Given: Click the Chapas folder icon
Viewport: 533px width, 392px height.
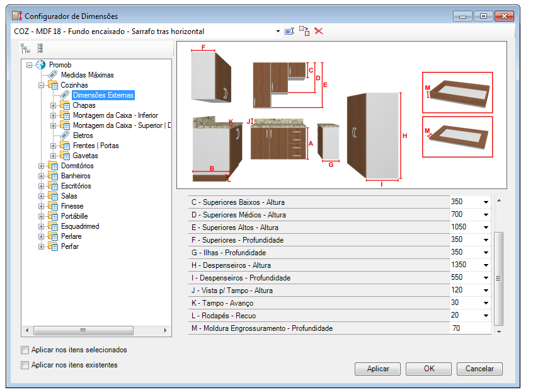Looking at the screenshot, I should click(65, 105).
